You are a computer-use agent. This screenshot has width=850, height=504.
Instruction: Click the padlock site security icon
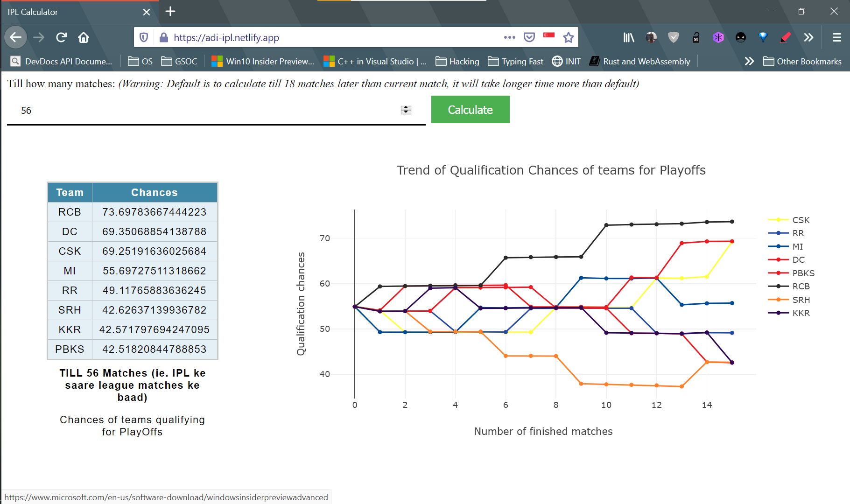pos(163,37)
